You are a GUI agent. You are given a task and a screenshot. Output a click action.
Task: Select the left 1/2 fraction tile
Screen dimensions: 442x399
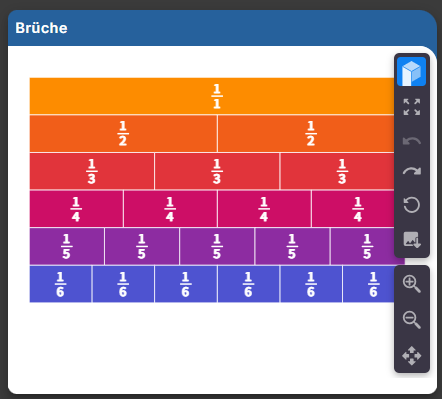pyautogui.click(x=123, y=134)
